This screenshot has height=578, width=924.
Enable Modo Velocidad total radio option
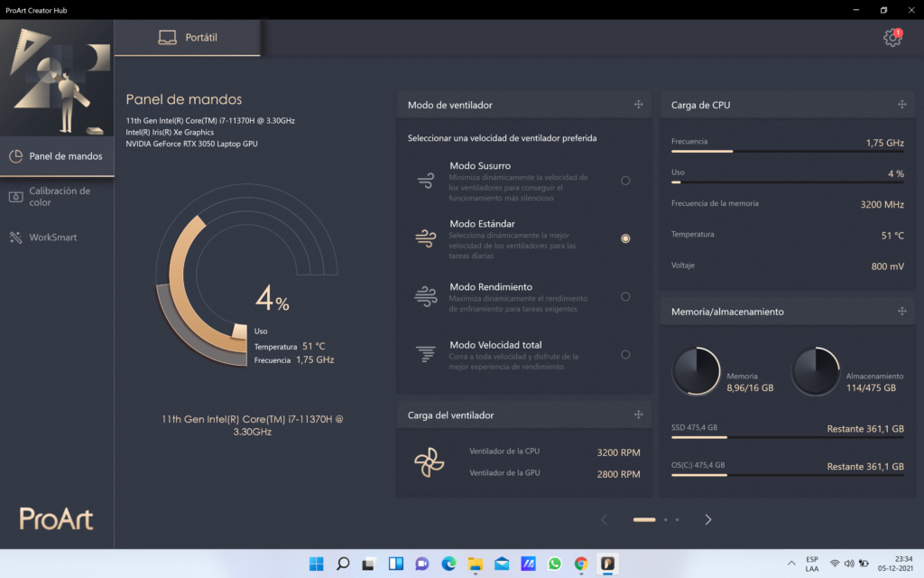click(x=625, y=355)
